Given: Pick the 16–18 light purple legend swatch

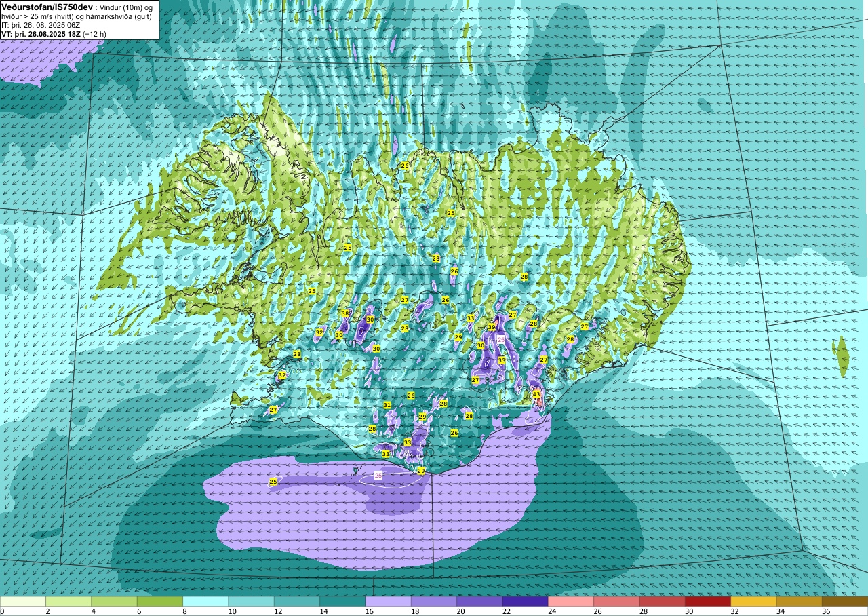Looking at the screenshot, I should [x=388, y=601].
